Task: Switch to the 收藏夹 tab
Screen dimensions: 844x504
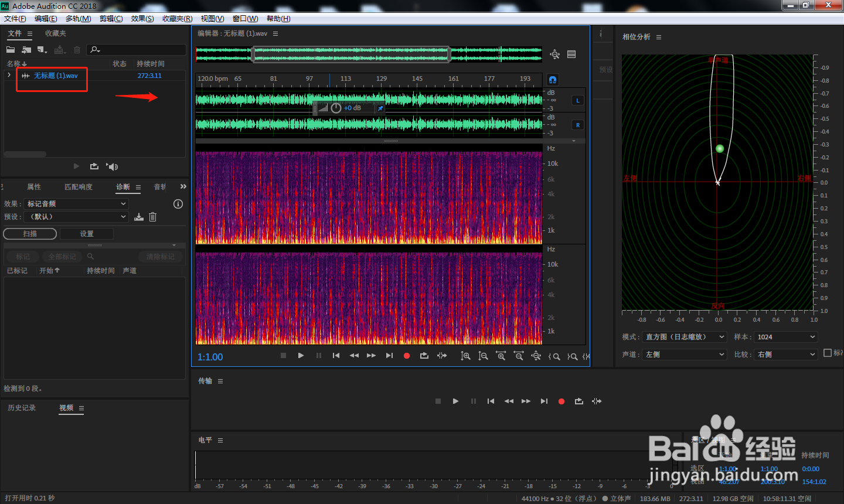Action: click(56, 33)
